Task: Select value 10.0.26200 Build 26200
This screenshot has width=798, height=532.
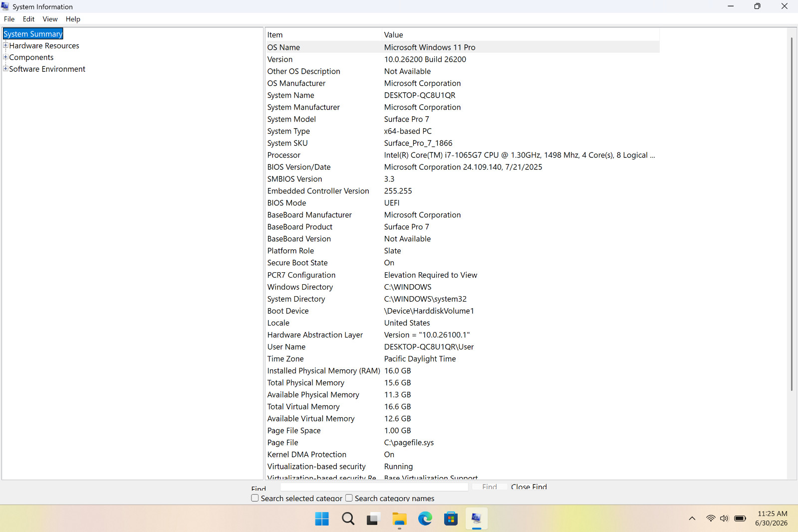Action: (x=425, y=59)
